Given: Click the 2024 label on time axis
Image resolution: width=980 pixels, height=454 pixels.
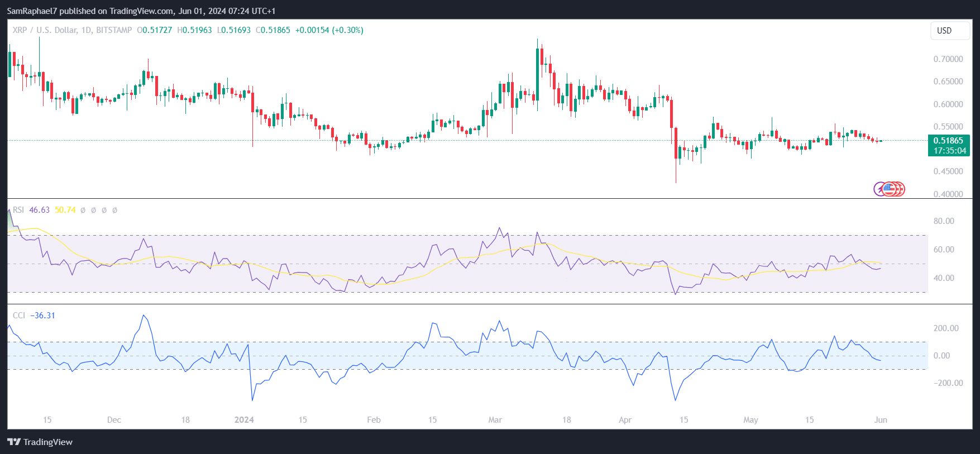Looking at the screenshot, I should [x=244, y=420].
